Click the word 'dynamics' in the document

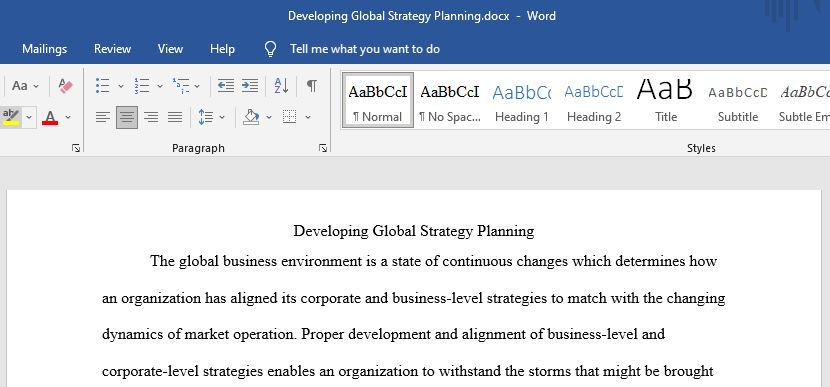(133, 335)
